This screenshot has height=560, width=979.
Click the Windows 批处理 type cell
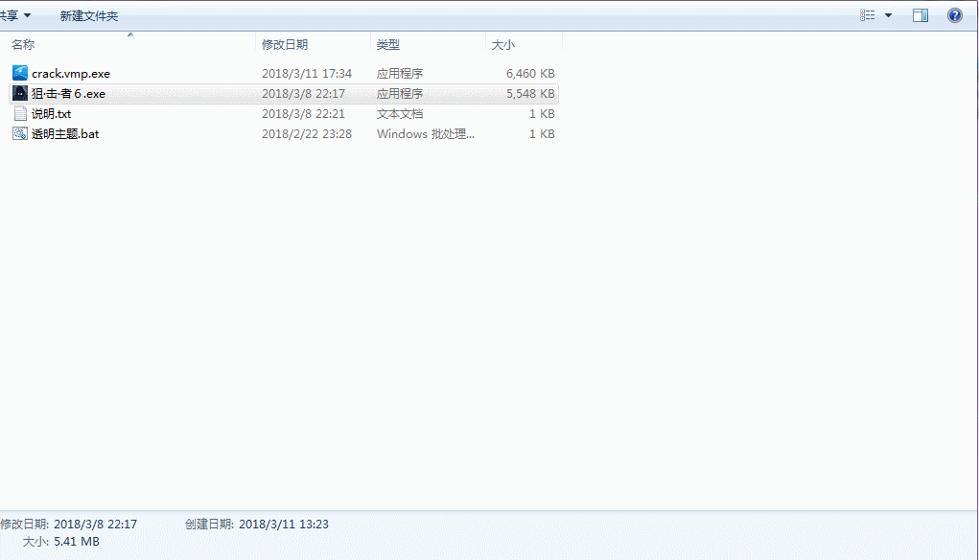[x=425, y=133]
